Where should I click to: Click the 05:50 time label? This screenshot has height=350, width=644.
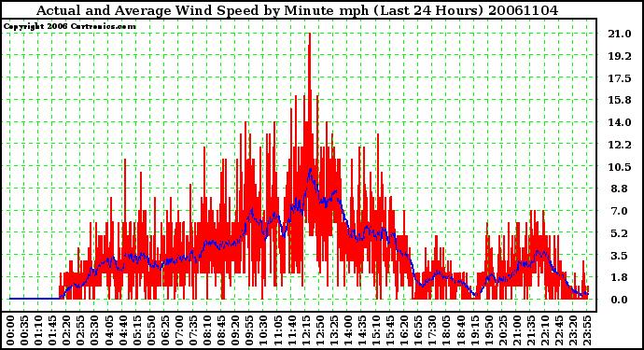pos(150,330)
